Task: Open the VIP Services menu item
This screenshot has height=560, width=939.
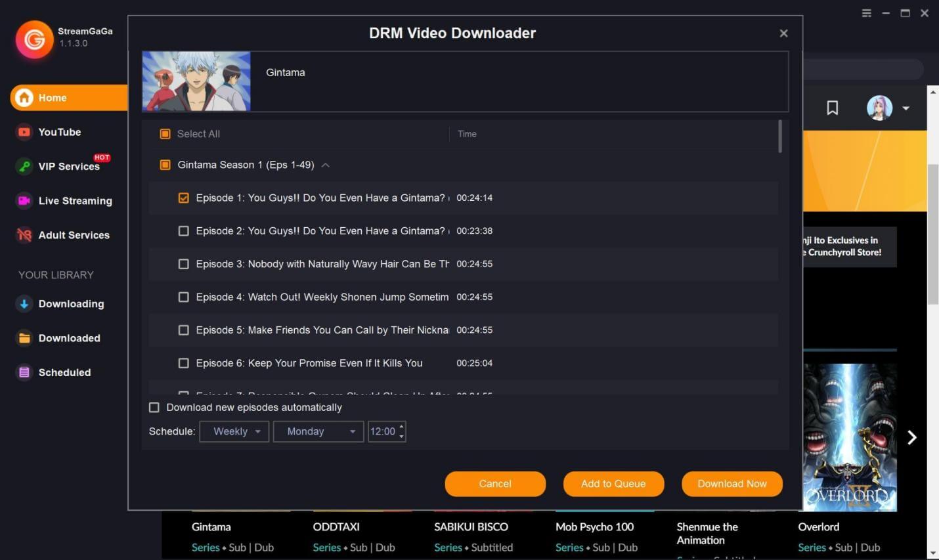Action: [x=69, y=166]
